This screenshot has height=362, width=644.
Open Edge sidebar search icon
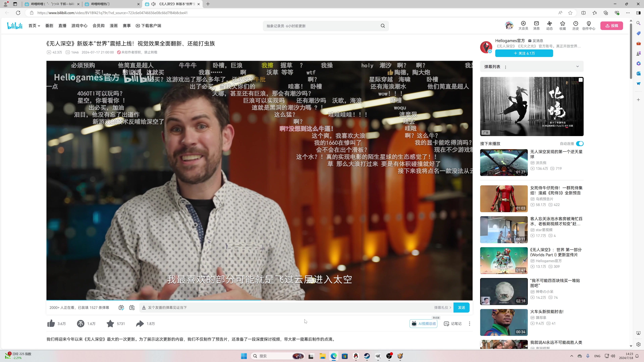click(x=638, y=23)
